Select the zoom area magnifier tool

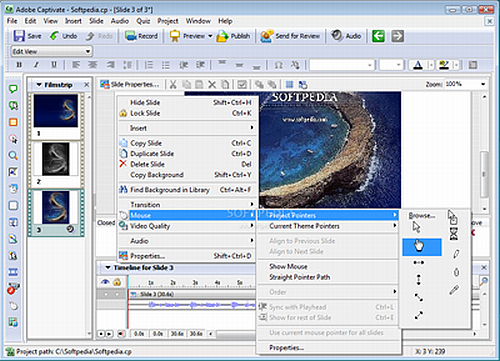click(x=13, y=155)
